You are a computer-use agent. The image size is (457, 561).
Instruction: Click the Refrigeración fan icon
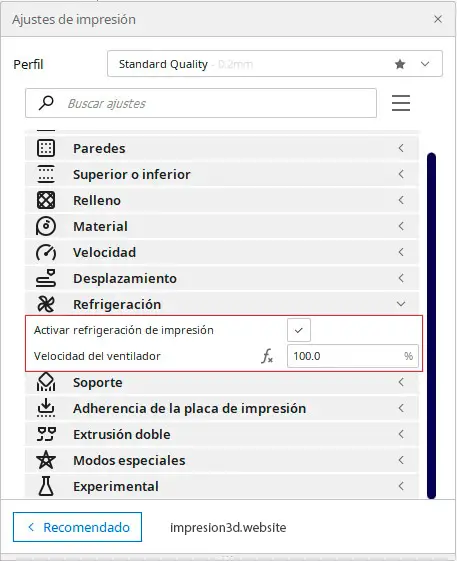click(46, 304)
